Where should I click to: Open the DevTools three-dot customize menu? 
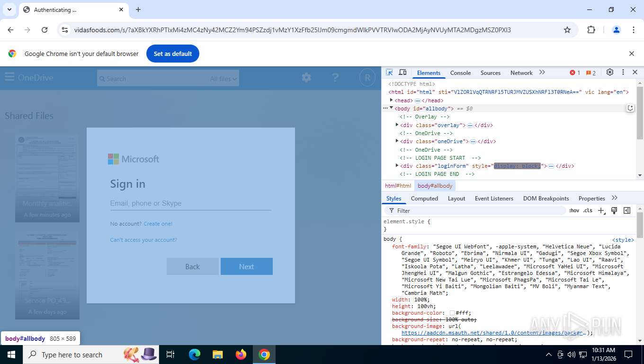(623, 73)
